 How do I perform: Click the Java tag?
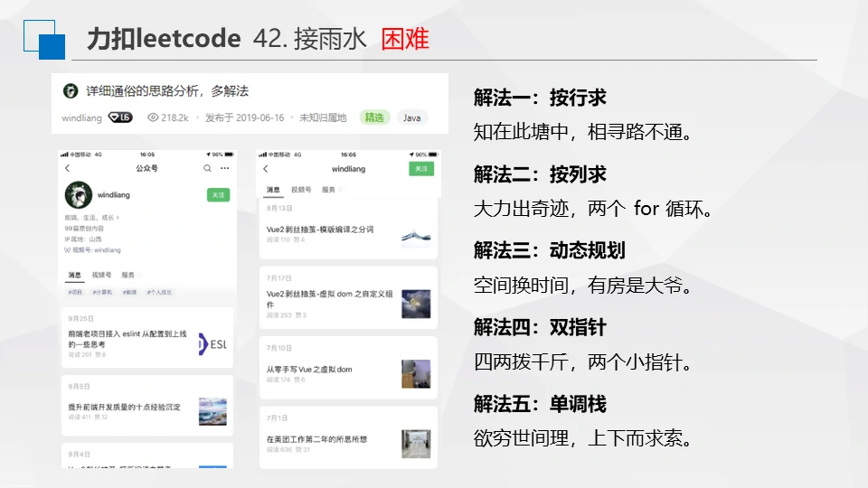[x=411, y=117]
